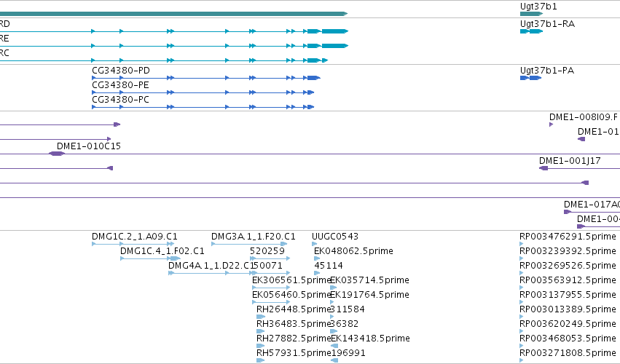Click the 311584 feature label
Screen dimensions: 620x364
(348, 309)
